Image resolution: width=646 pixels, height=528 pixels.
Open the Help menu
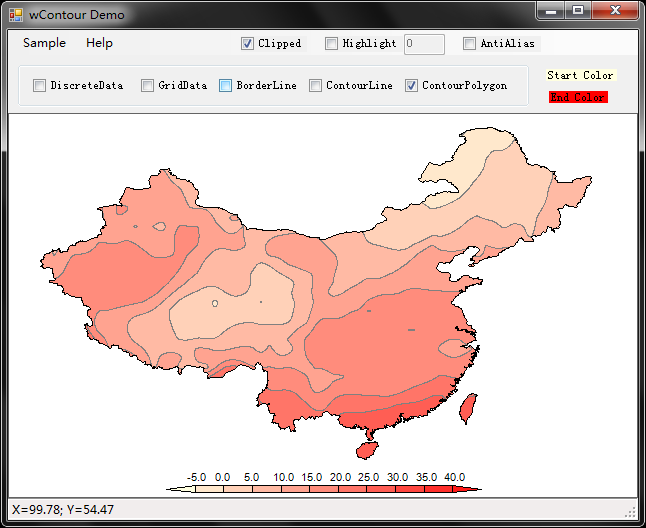pos(99,43)
